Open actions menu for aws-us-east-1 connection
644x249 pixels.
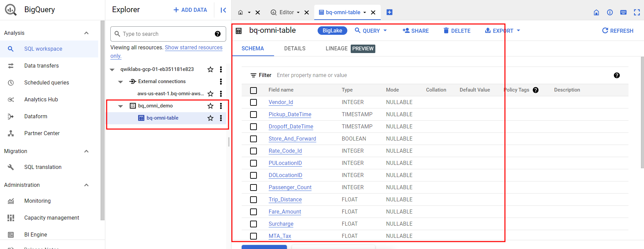221,94
